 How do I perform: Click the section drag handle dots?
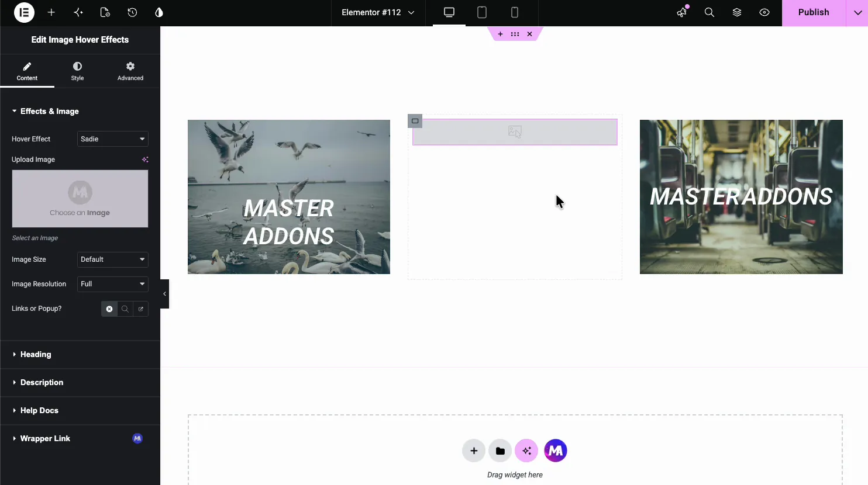pyautogui.click(x=515, y=34)
